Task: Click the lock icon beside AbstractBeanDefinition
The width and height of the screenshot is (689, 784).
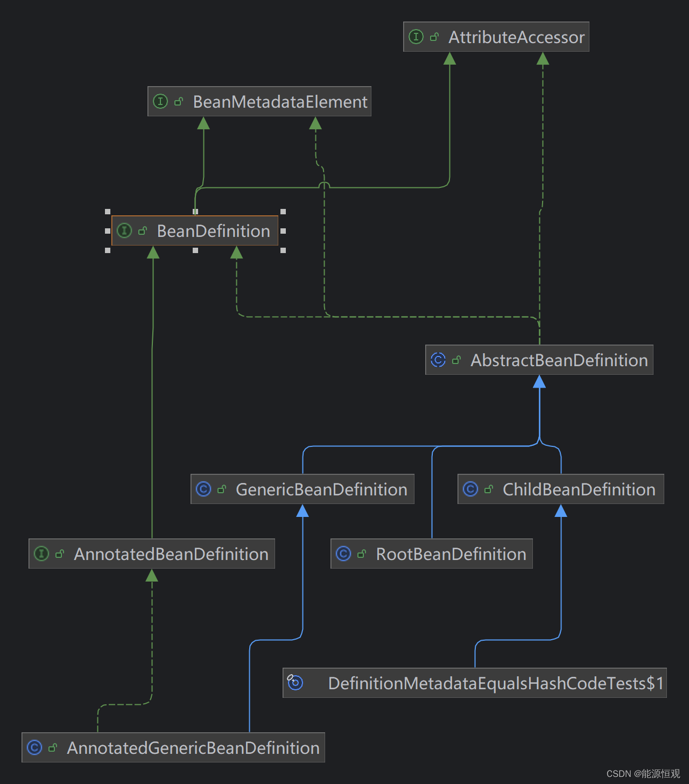Action: pyautogui.click(x=456, y=360)
